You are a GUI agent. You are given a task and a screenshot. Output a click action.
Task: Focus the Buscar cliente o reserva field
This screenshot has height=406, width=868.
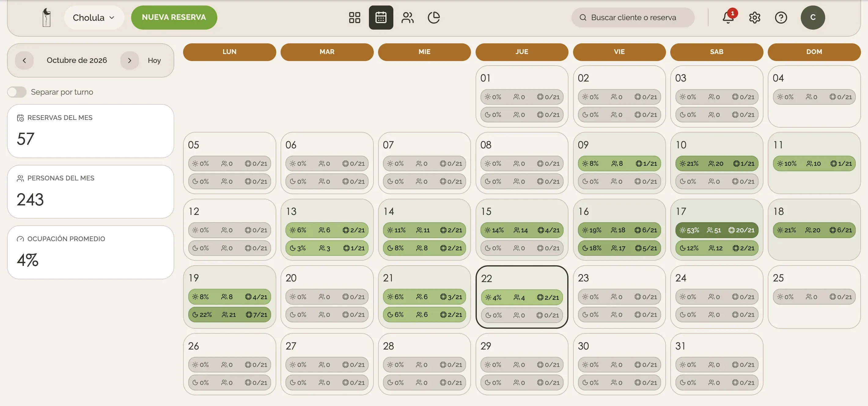[633, 17]
